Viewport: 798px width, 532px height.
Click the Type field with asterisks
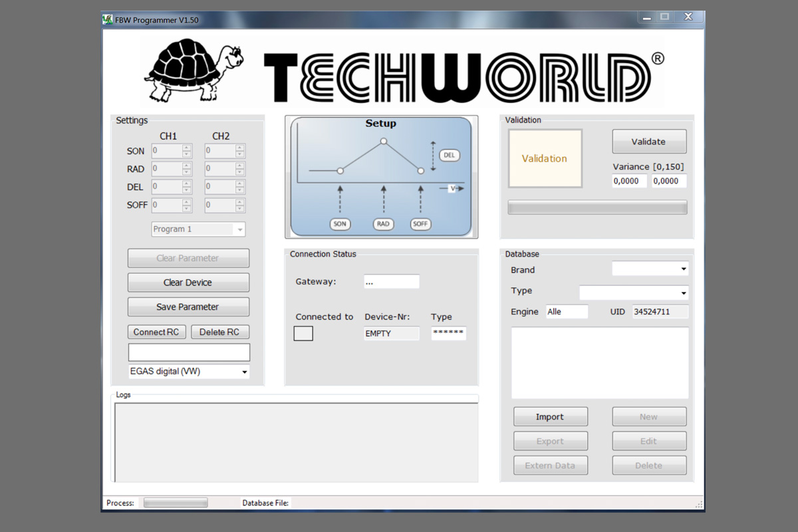[449, 333]
